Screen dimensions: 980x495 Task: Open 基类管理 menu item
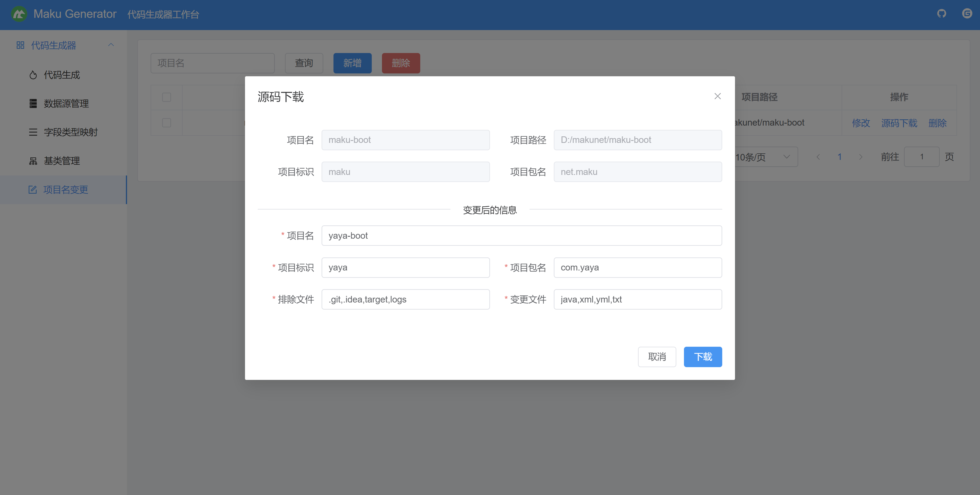pos(62,161)
